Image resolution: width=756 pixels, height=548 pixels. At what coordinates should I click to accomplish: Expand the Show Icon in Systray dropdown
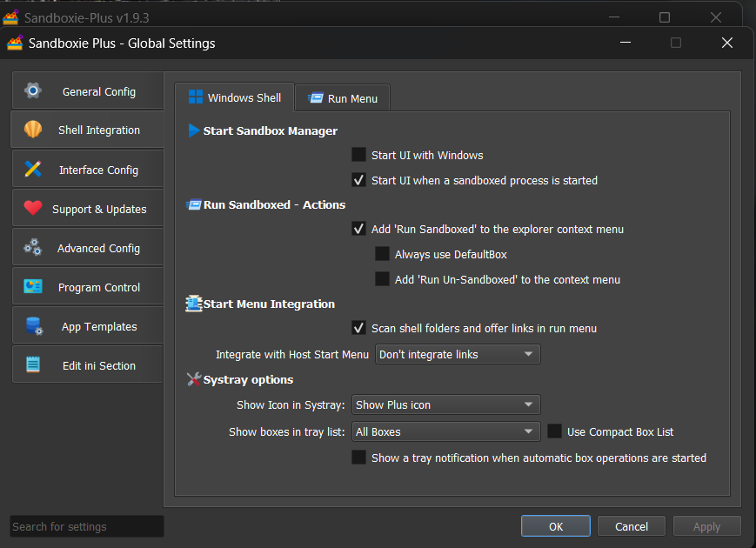coord(445,404)
